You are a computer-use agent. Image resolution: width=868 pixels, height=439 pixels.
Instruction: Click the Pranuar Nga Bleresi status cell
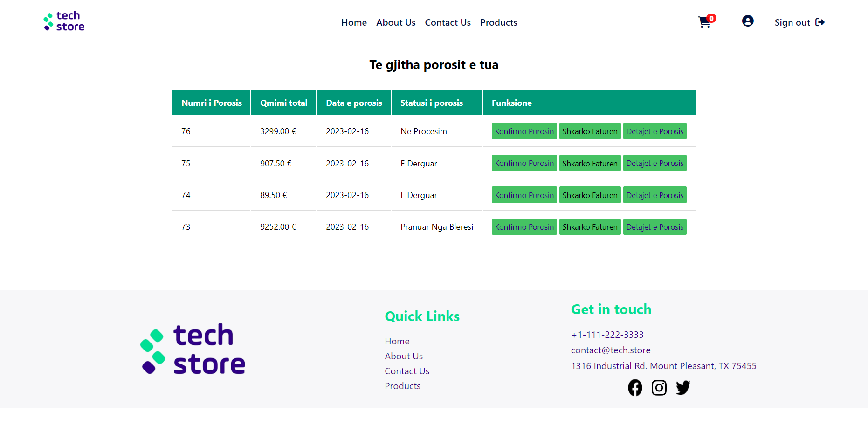click(x=437, y=227)
